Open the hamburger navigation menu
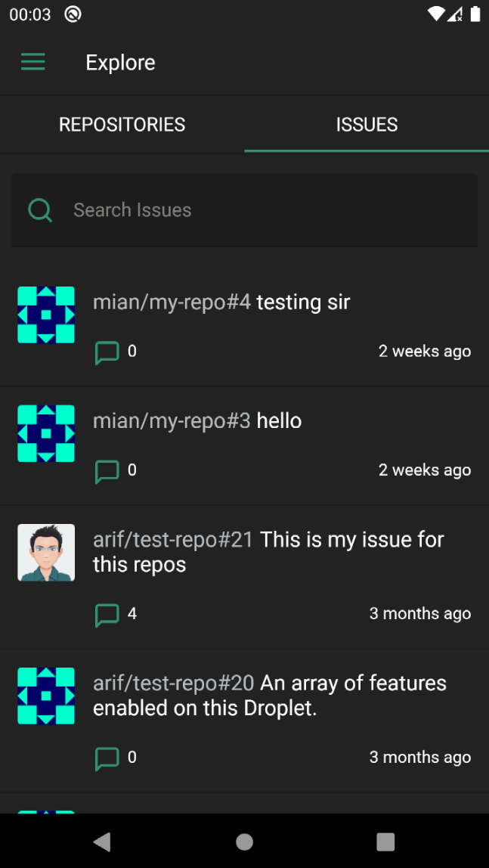Viewport: 489px width, 868px height. (x=32, y=62)
